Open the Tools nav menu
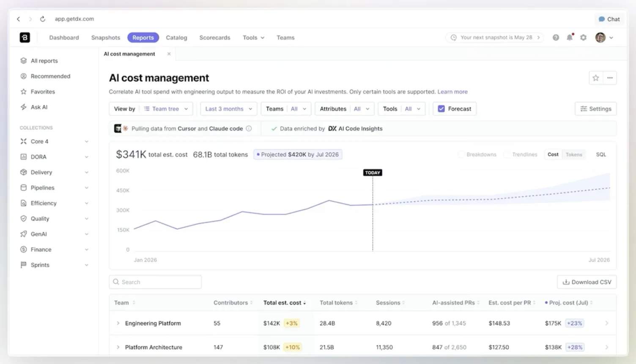Viewport: 636px width, 364px height. pyautogui.click(x=253, y=38)
